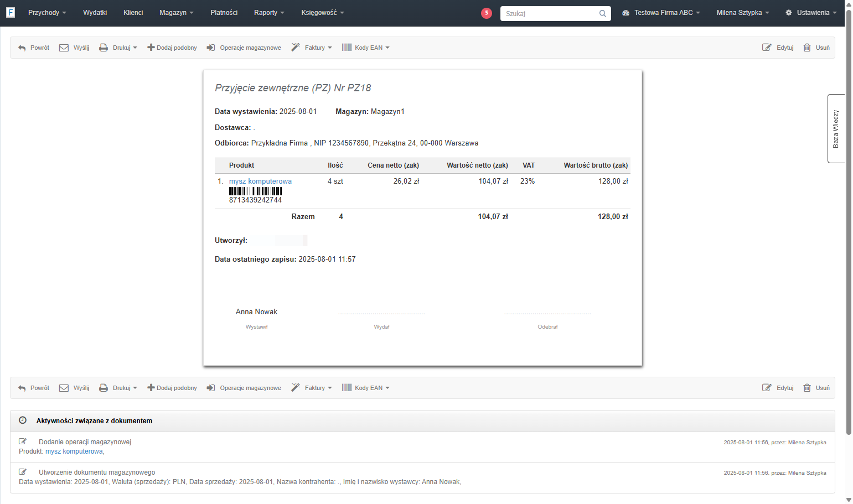The height and width of the screenshot is (504, 853).
Task: Open mysz komputerowa link in activity log
Action: (x=74, y=451)
